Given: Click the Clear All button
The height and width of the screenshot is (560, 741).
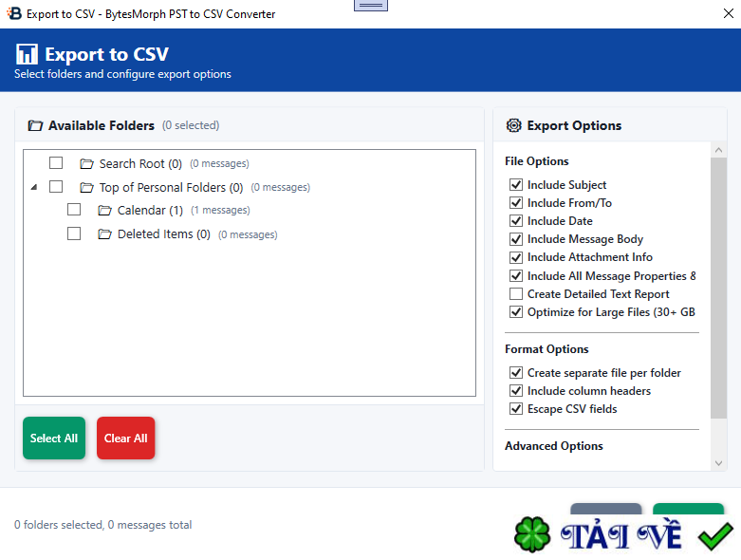Looking at the screenshot, I should point(125,439).
